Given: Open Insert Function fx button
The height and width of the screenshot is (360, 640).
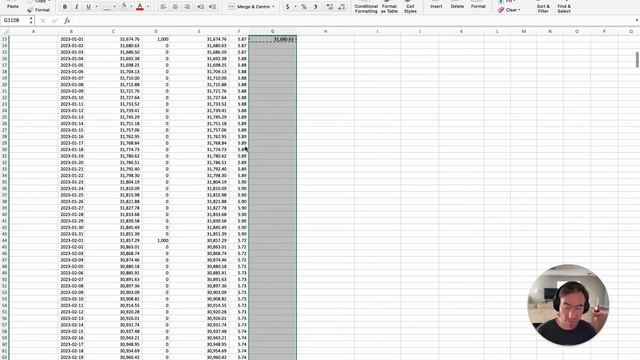Looking at the screenshot, I should [67, 20].
